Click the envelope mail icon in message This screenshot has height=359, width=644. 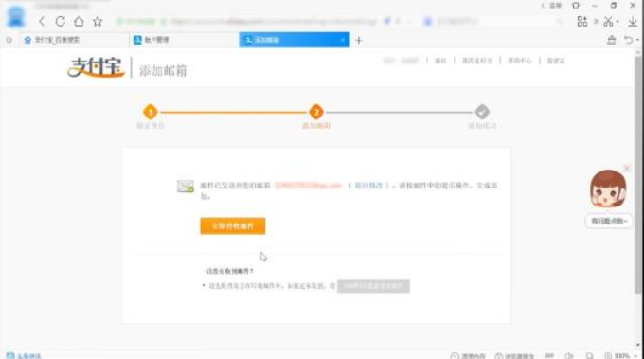[186, 186]
